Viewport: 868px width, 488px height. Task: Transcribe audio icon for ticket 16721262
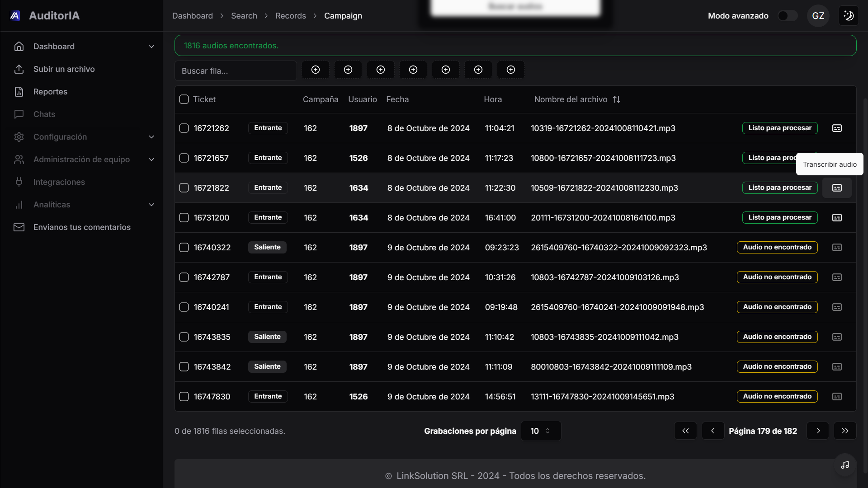coord(837,128)
